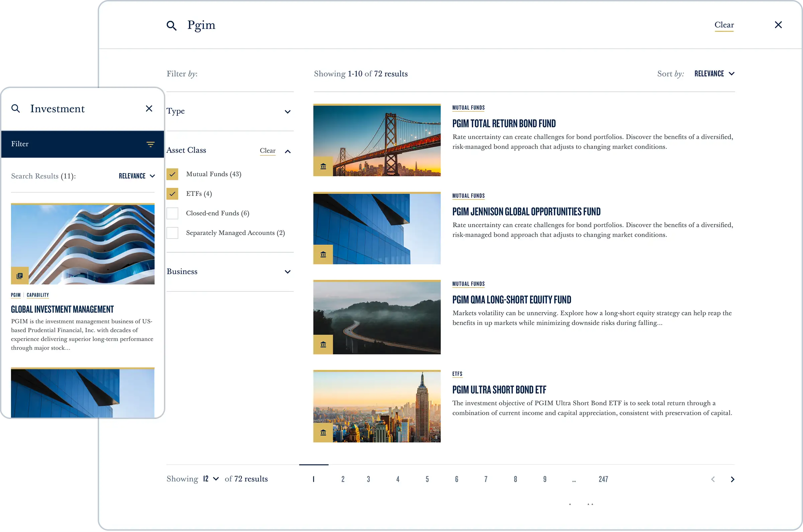Click the Clear link in search header
803x532 pixels.
tap(724, 25)
